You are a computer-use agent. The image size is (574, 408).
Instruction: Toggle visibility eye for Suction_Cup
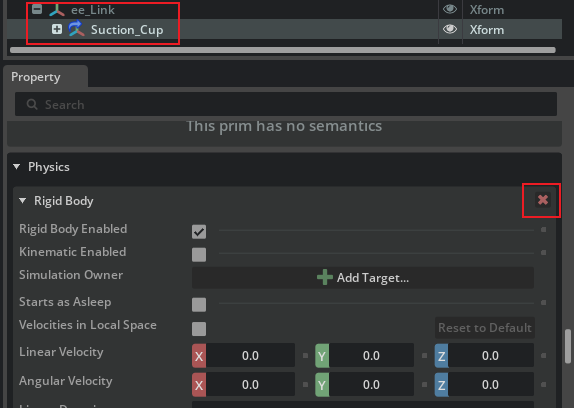[x=450, y=29]
